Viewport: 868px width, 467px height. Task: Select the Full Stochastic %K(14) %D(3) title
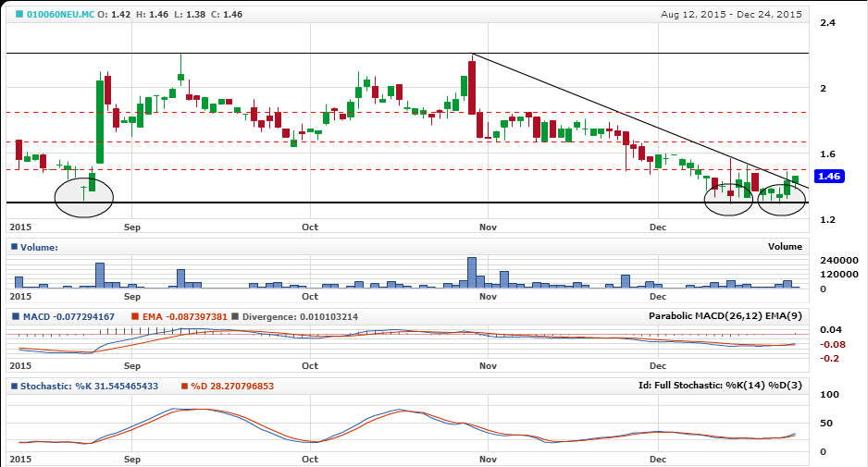720,386
